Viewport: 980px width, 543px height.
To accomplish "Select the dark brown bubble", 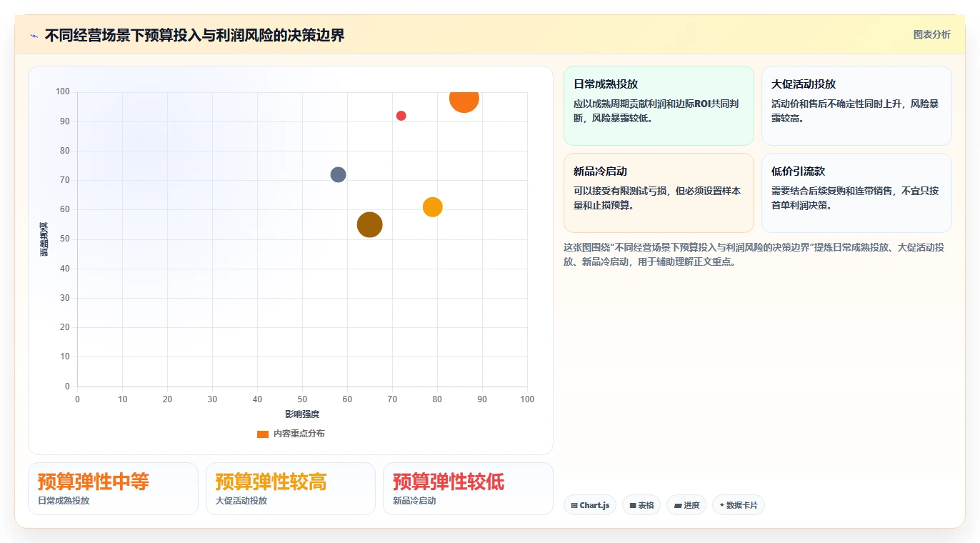I will pos(369,224).
